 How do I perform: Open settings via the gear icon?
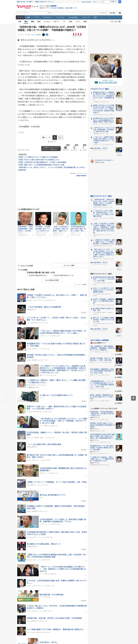click(120, 13)
